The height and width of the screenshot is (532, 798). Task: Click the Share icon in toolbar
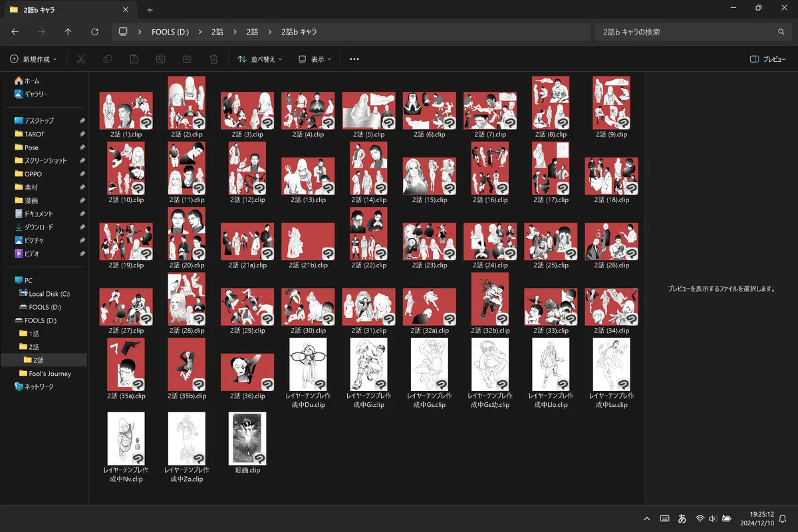pos(187,59)
